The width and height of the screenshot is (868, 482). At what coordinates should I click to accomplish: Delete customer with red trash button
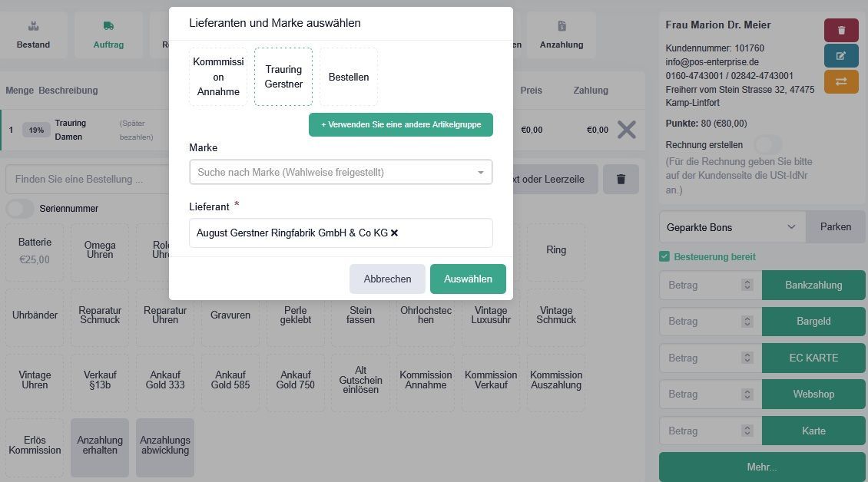click(841, 31)
